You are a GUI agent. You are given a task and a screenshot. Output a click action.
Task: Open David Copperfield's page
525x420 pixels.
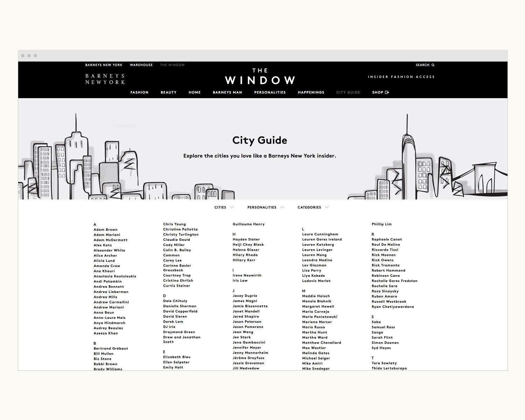[180, 311]
